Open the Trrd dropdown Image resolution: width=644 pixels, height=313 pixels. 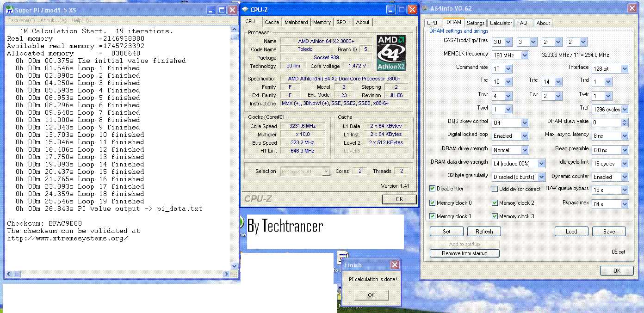pyautogui.click(x=608, y=82)
